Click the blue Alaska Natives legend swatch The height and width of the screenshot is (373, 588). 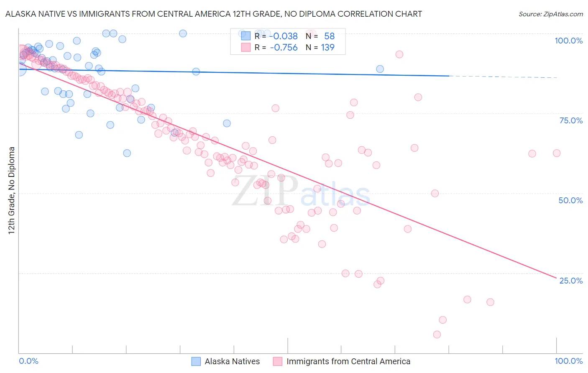coord(196,361)
